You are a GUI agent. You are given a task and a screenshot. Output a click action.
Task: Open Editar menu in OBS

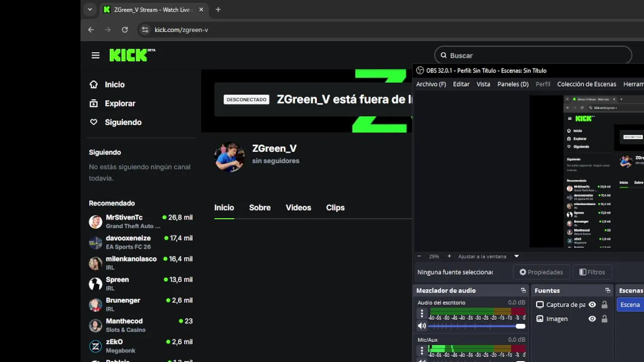(461, 84)
